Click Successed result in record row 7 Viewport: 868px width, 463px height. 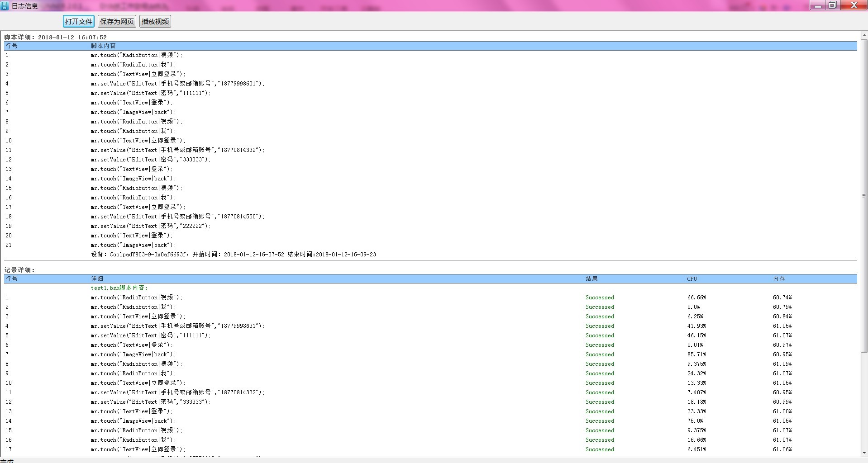600,354
